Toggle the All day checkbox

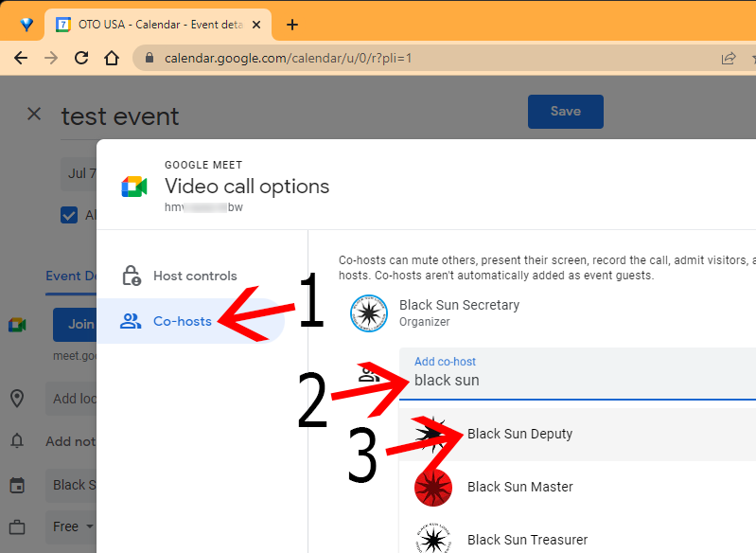(69, 215)
